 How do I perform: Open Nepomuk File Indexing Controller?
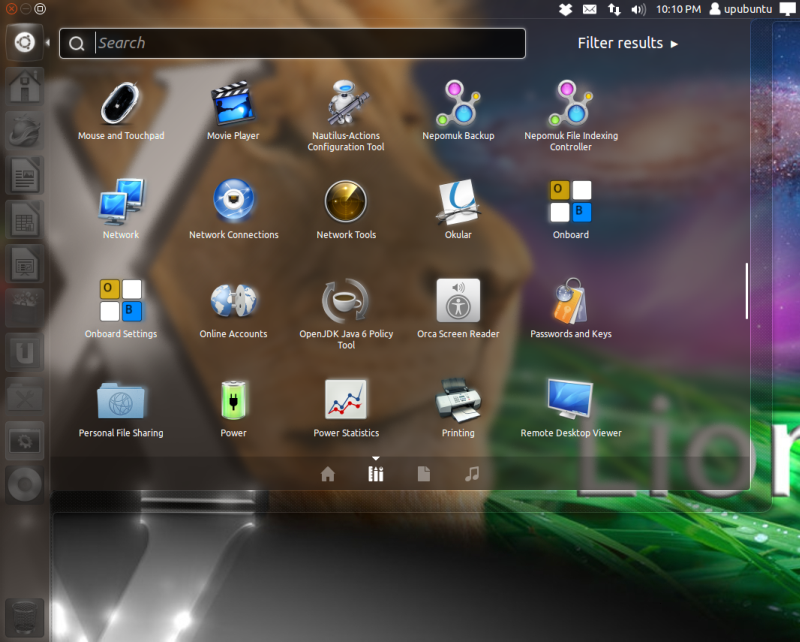tap(571, 115)
